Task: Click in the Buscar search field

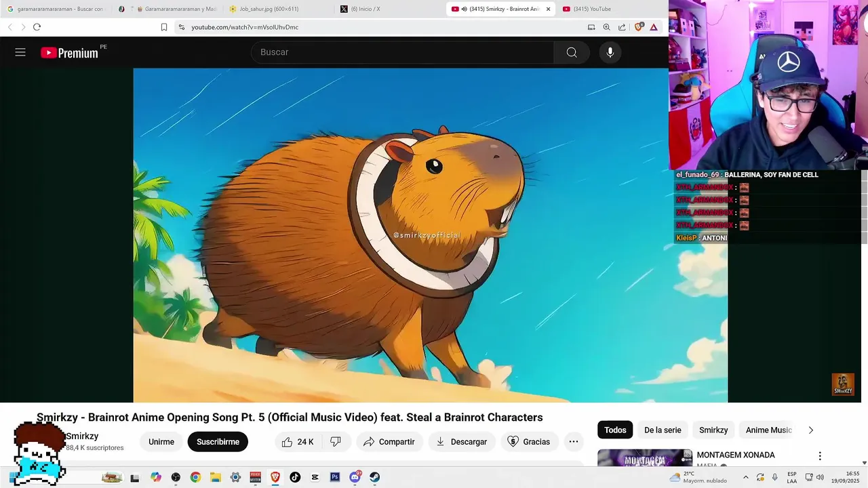Action: (403, 52)
